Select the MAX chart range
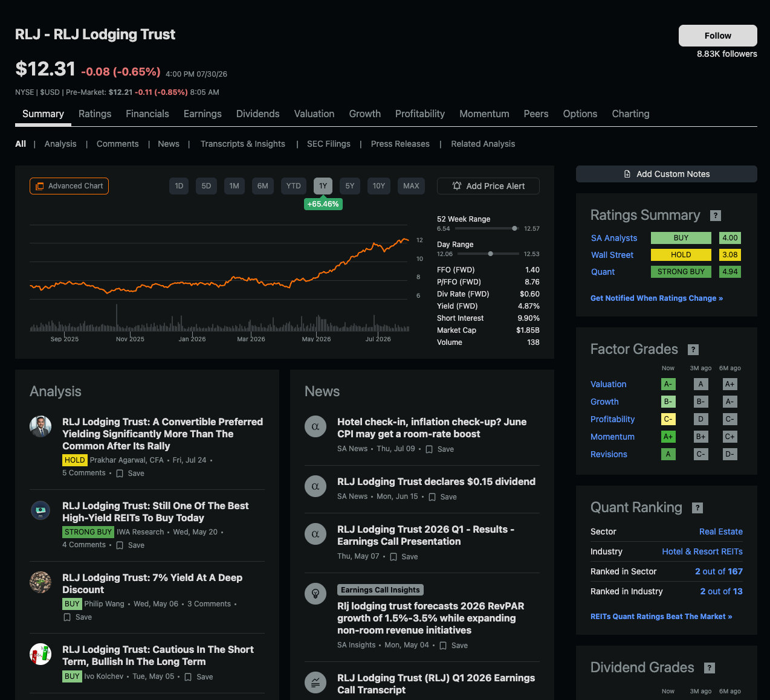The image size is (770, 700). (x=411, y=186)
